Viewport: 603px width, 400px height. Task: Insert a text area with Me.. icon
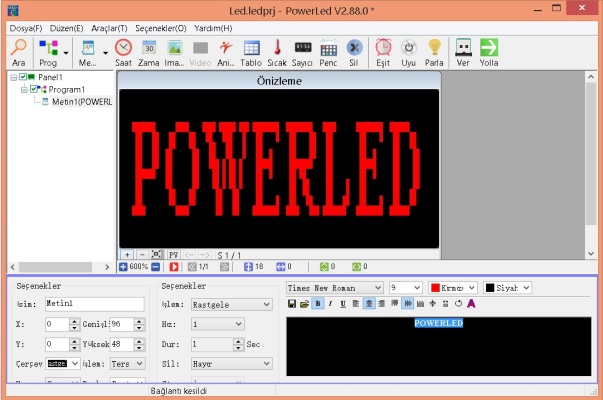tap(88, 53)
